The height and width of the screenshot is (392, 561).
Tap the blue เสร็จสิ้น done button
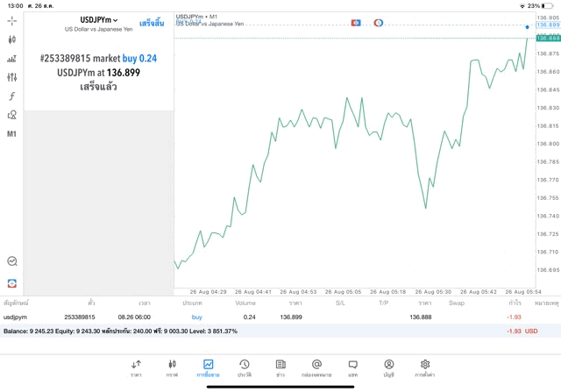[152, 24]
